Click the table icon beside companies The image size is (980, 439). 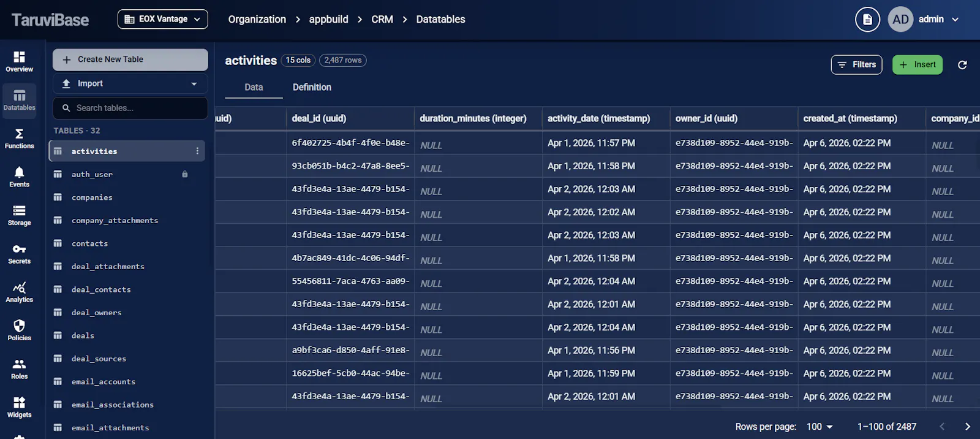[58, 197]
